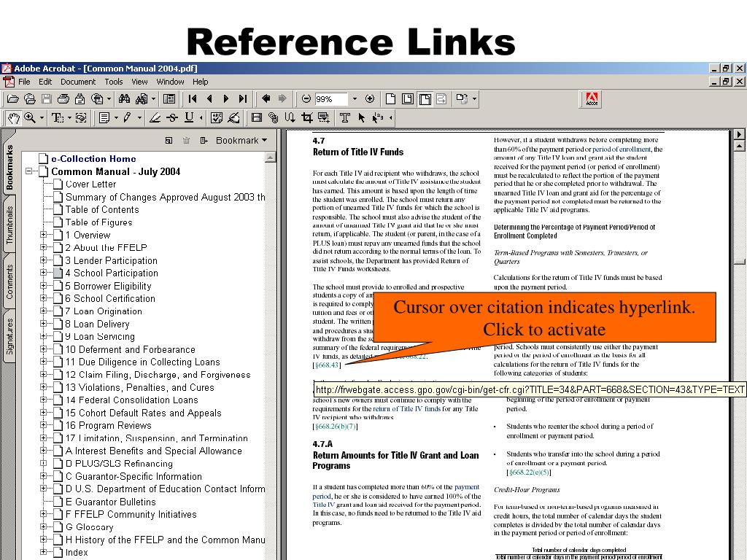This screenshot has height=560, width=747.
Task: Select the Hand tool
Action: coord(13,117)
